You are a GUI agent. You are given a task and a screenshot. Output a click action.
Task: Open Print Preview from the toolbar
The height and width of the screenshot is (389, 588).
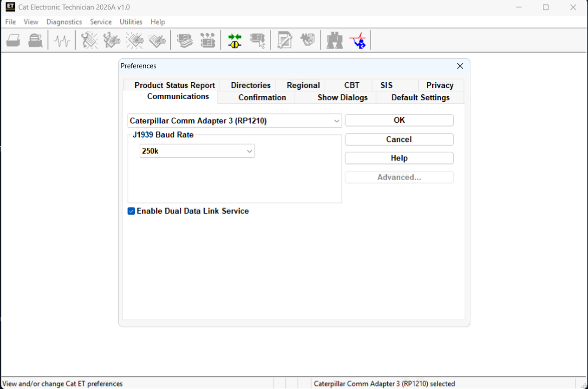click(35, 40)
